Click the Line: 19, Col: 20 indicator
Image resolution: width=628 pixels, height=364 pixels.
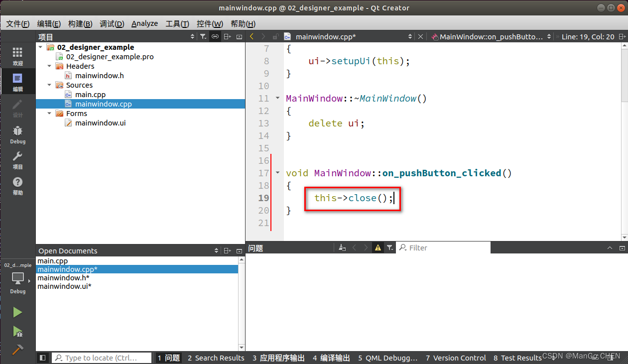(588, 36)
